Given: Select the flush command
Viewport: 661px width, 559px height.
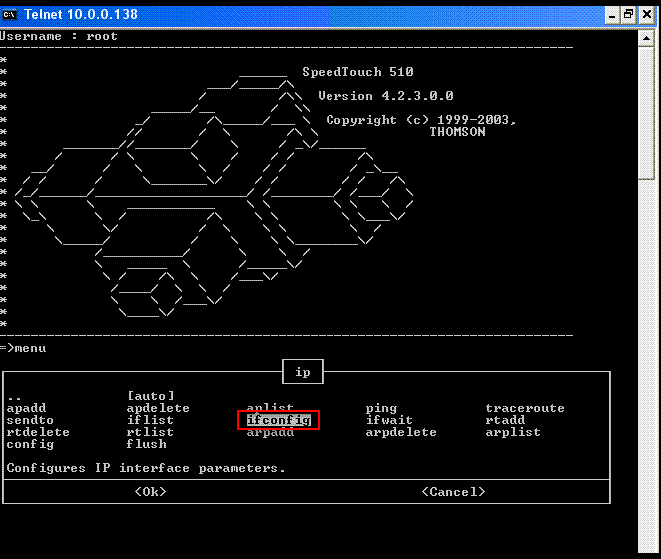Looking at the screenshot, I should click(x=146, y=444).
